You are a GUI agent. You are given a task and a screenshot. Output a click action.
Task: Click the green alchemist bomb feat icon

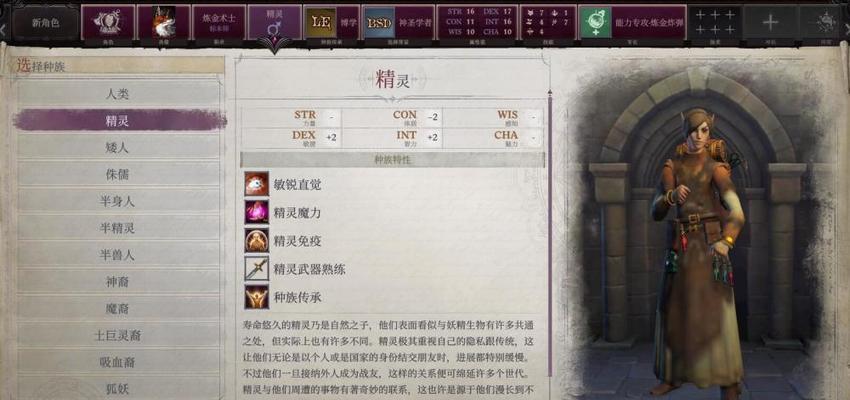tap(595, 22)
